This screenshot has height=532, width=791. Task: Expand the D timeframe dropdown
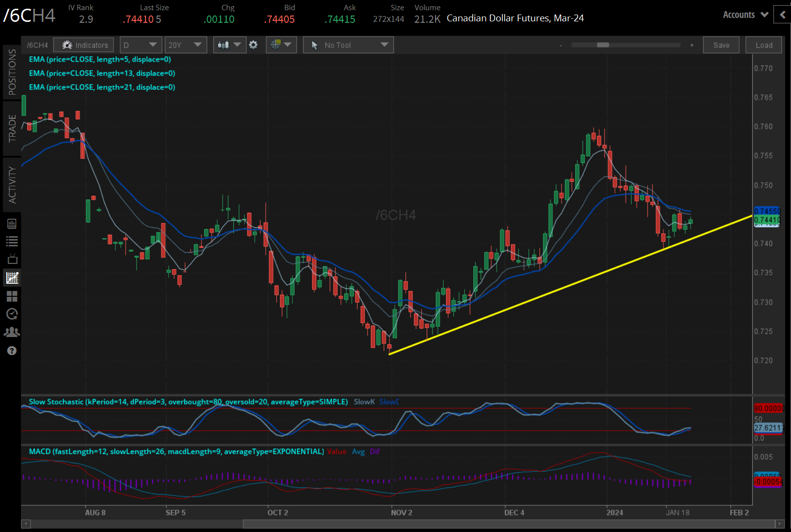[x=140, y=45]
